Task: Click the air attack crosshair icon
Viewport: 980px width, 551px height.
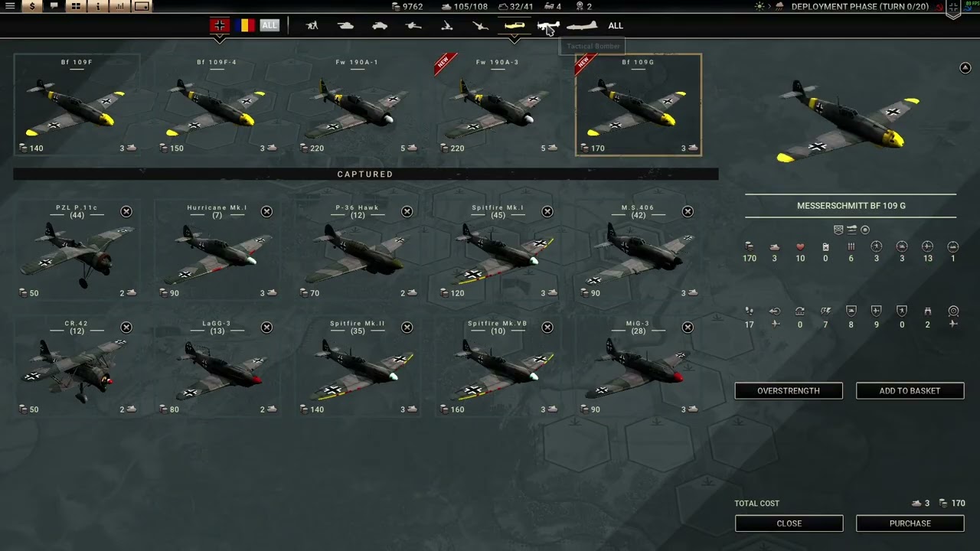Action: pyautogui.click(x=928, y=246)
